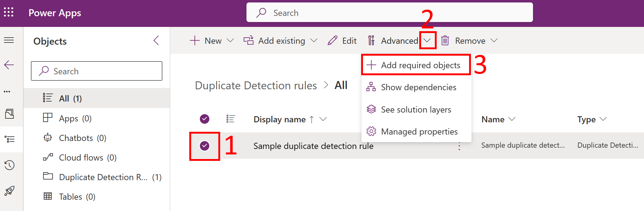Focus the top Search box
Image resolution: width=644 pixels, height=211 pixels.
click(390, 13)
